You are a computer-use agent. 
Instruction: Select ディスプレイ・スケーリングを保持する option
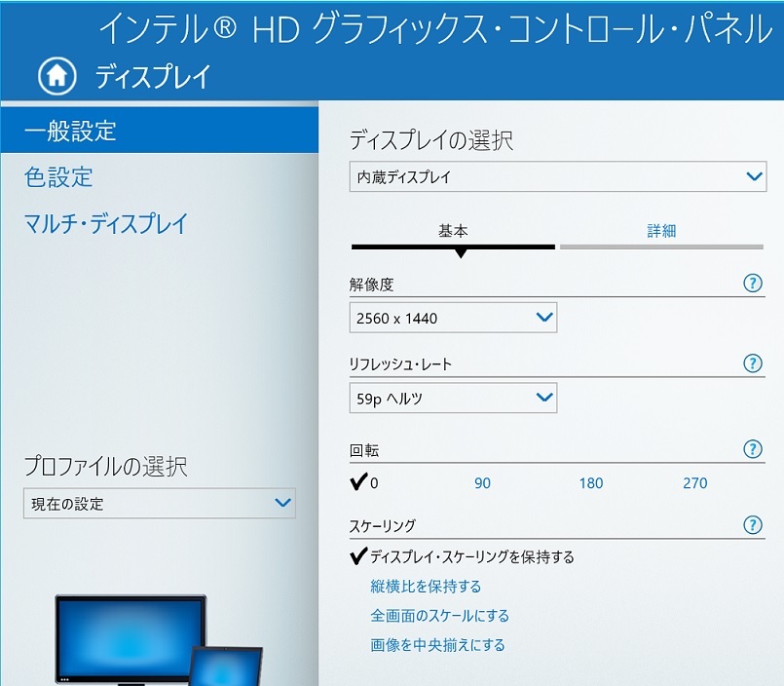coord(462,556)
